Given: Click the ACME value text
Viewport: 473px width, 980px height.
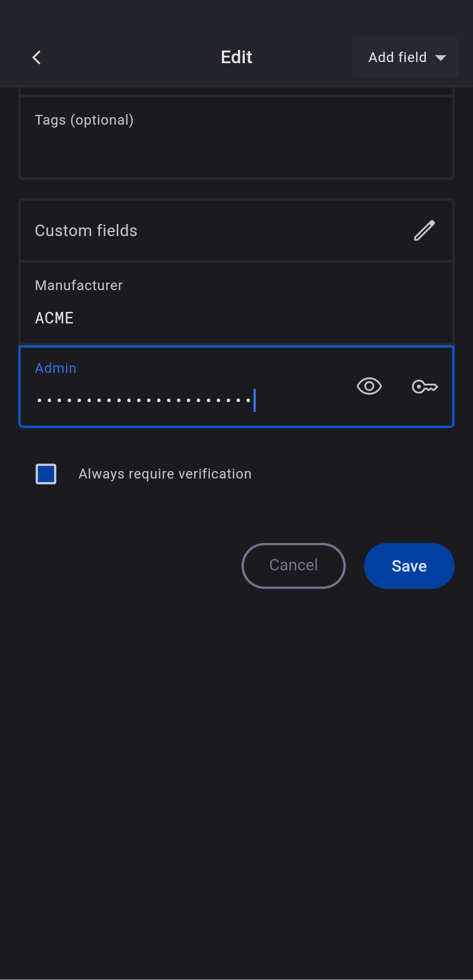Looking at the screenshot, I should coord(55,318).
